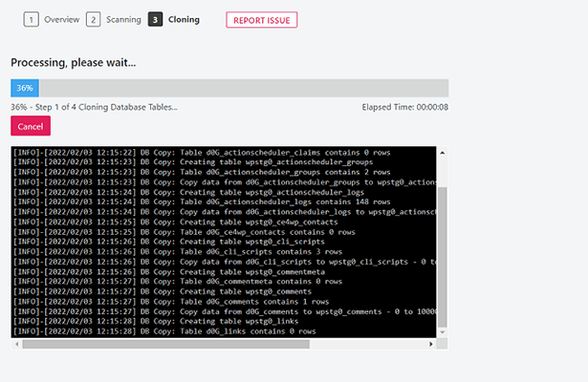Click the gray unfilled progress bar area

(x=239, y=88)
